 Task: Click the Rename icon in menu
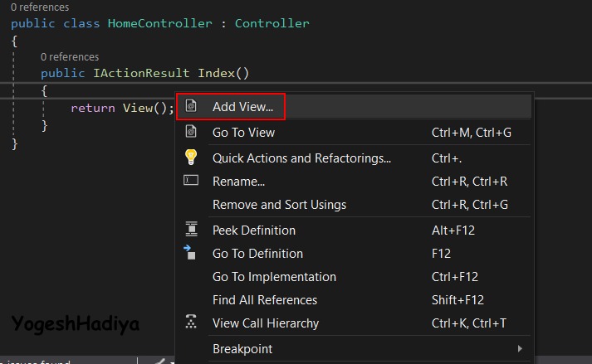(x=191, y=180)
